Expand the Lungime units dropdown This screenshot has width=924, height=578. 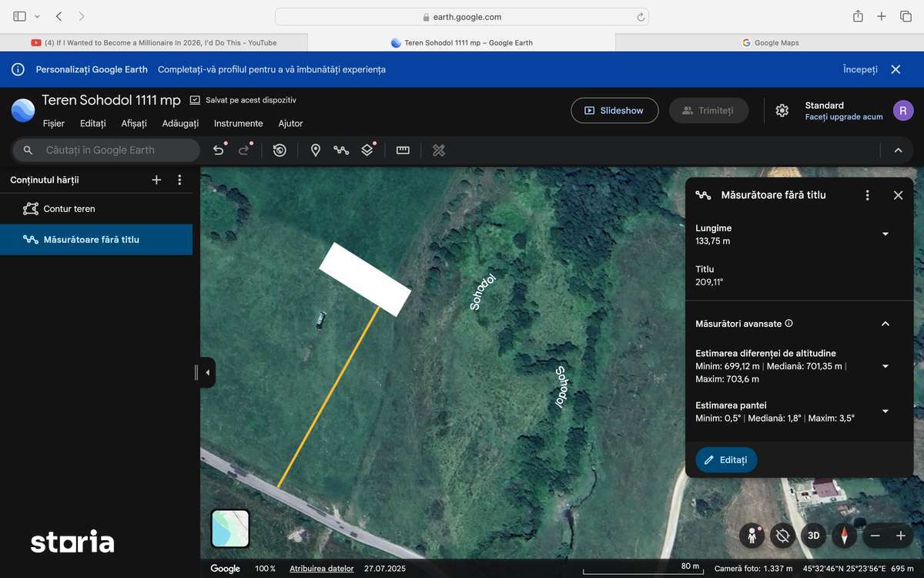pos(885,234)
